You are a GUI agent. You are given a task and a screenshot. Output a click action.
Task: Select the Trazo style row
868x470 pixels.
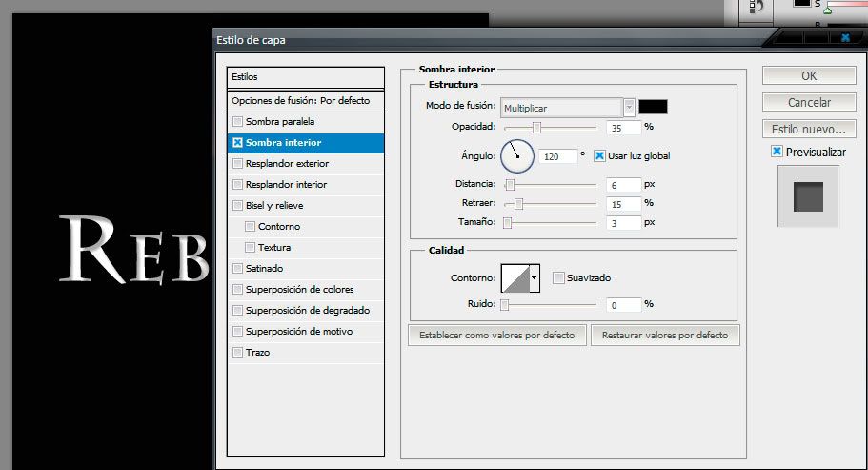(306, 353)
